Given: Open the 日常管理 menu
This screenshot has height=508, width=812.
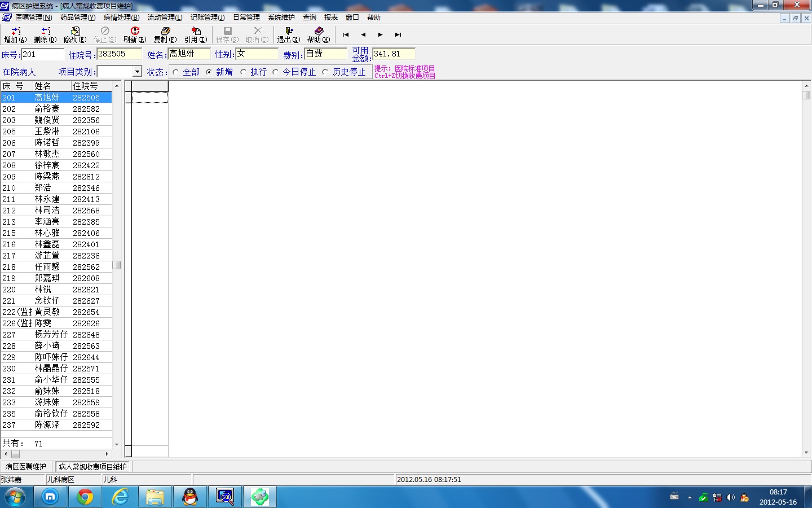Looking at the screenshot, I should [x=246, y=17].
